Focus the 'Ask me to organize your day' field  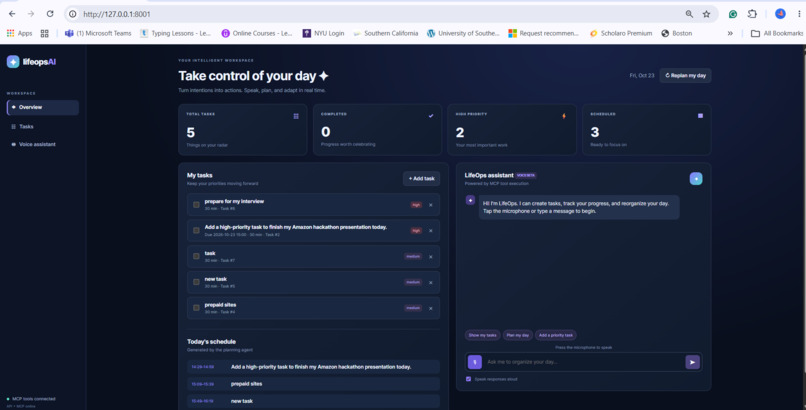[583, 362]
